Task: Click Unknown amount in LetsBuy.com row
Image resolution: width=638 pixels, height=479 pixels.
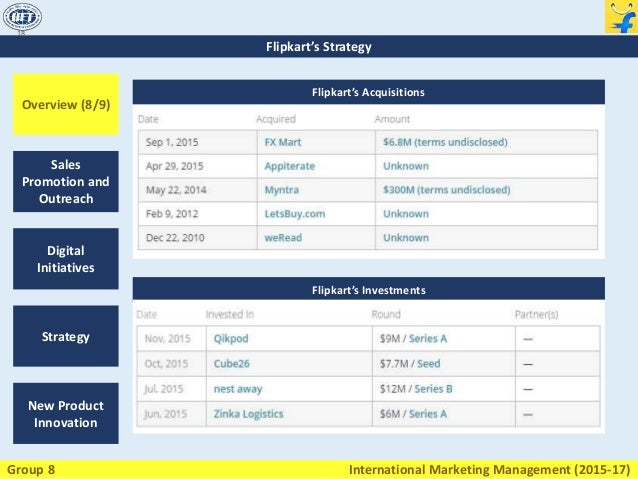Action: click(406, 214)
